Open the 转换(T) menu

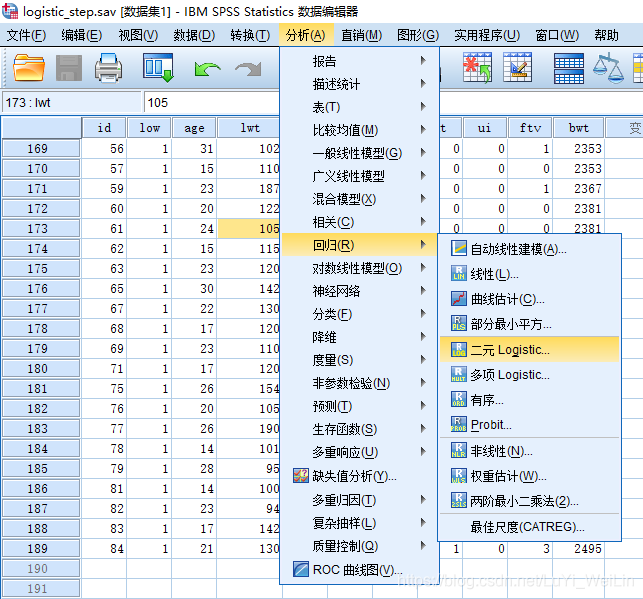pos(250,35)
